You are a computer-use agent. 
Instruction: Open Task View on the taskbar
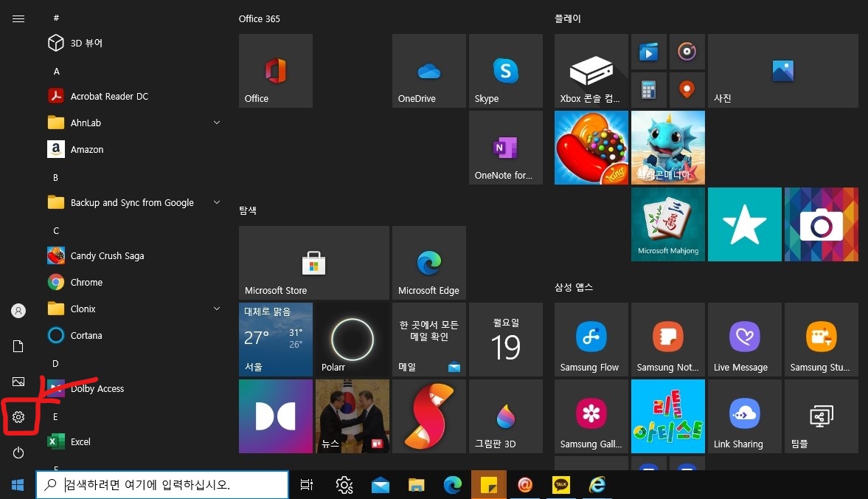(307, 485)
